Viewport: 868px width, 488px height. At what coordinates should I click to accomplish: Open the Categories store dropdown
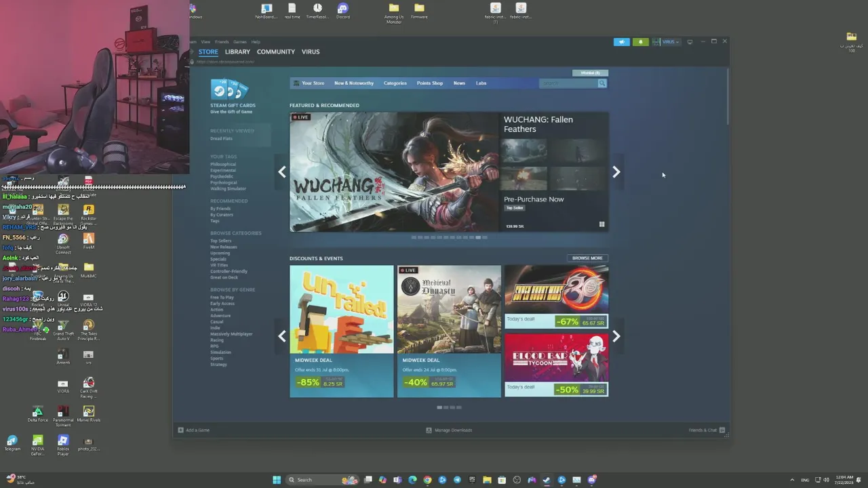[395, 83]
